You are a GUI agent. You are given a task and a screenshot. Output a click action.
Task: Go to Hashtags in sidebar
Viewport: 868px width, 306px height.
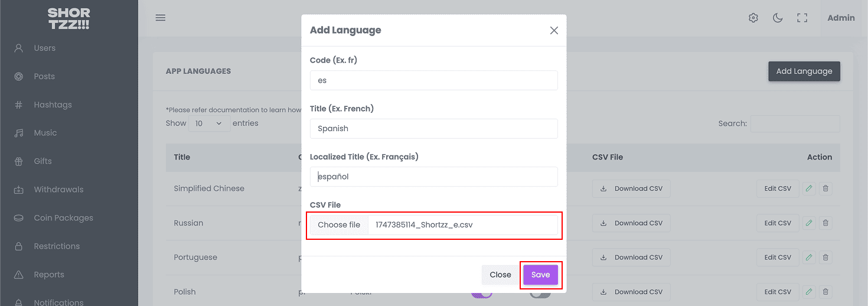click(x=53, y=105)
